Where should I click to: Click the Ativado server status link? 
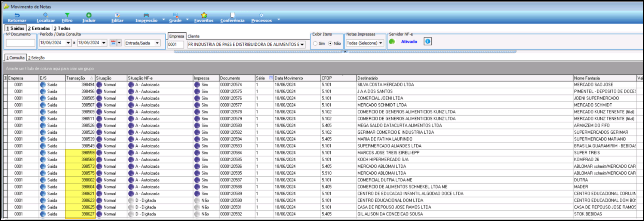(x=409, y=42)
